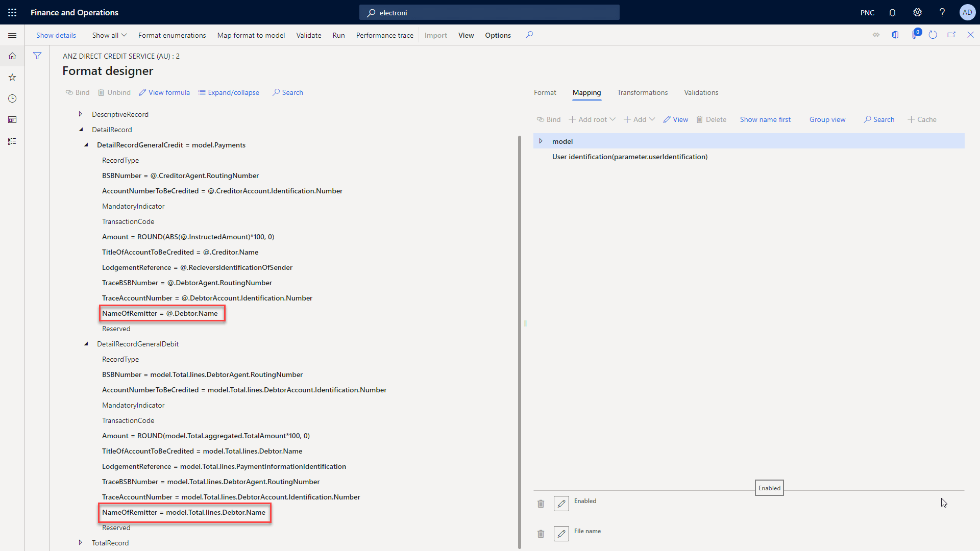Expand the navigation pane hamburger

12,35
